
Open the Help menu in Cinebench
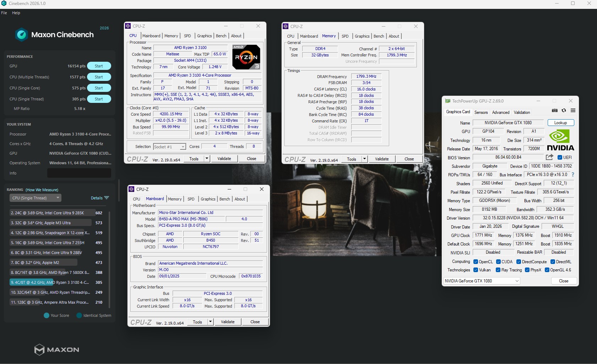pos(16,13)
